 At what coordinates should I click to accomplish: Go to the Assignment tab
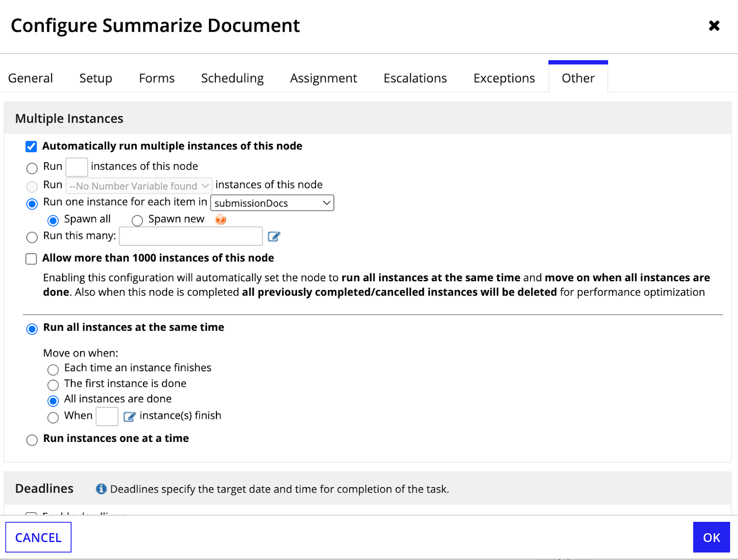[x=323, y=78]
